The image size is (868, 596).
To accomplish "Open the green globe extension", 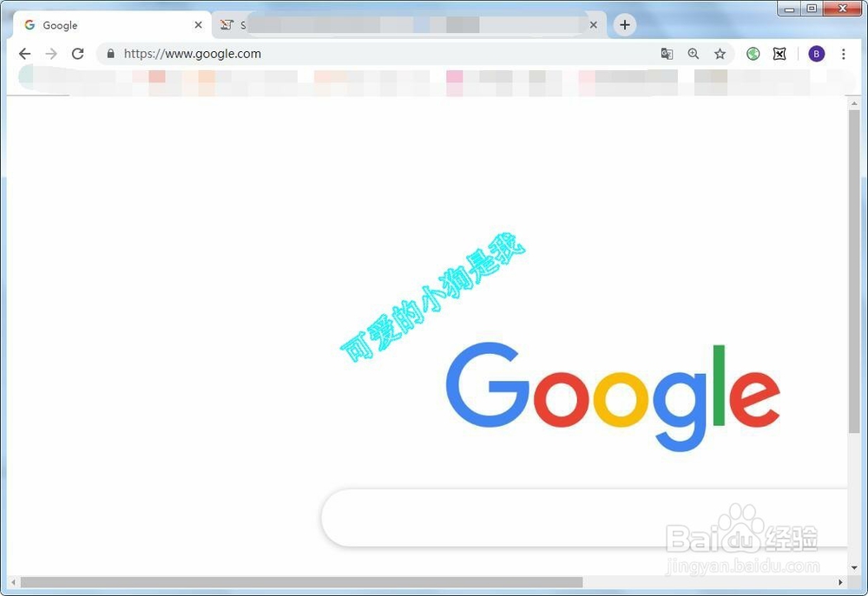I will click(753, 54).
